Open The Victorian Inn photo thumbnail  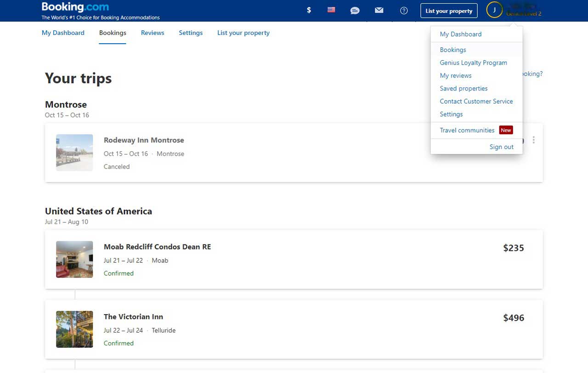(x=74, y=329)
